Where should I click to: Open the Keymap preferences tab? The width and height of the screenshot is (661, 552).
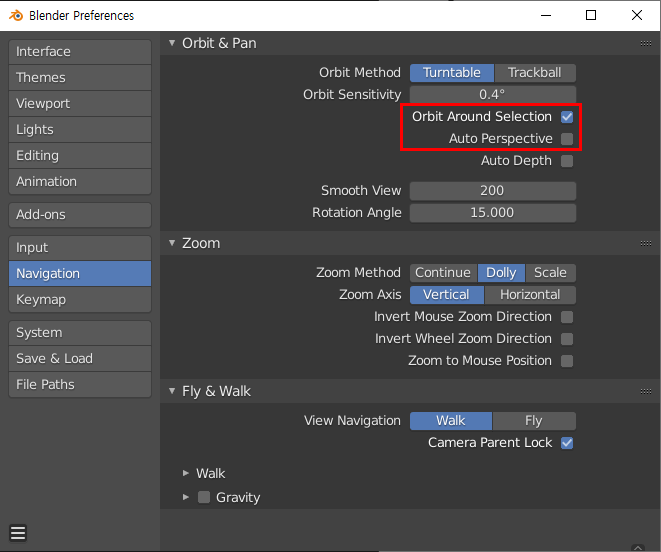[x=80, y=300]
